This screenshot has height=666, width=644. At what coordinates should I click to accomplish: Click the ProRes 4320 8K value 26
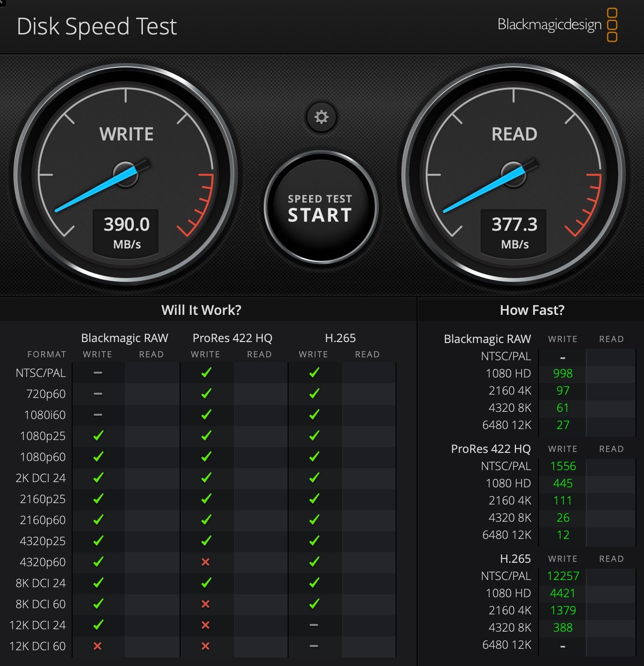click(563, 517)
